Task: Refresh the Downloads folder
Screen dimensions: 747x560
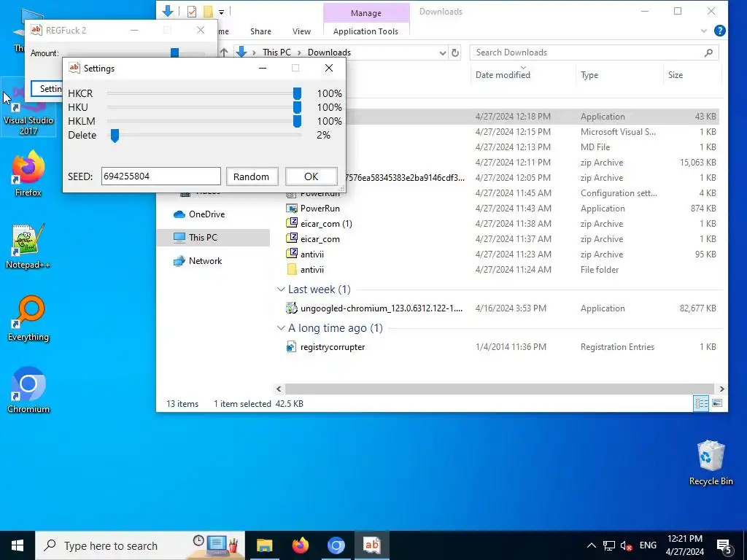Action: coord(455,52)
